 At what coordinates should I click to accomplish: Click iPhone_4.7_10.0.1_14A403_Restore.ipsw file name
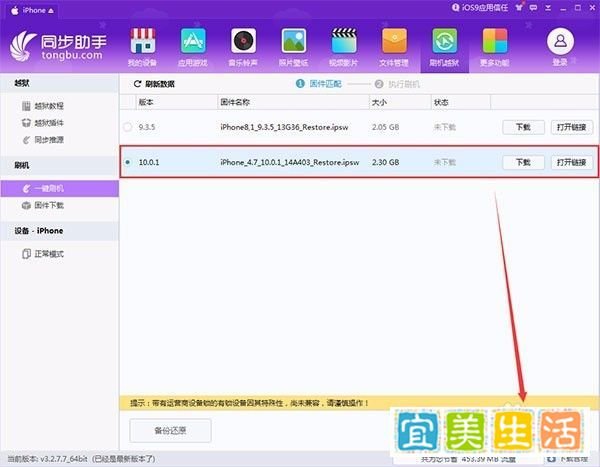click(290, 162)
